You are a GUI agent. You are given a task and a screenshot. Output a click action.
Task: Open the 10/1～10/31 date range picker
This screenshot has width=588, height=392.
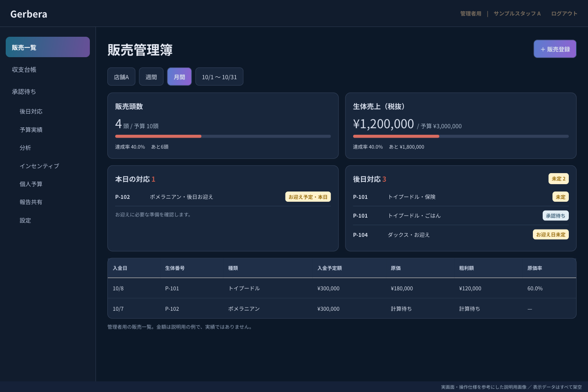(219, 77)
